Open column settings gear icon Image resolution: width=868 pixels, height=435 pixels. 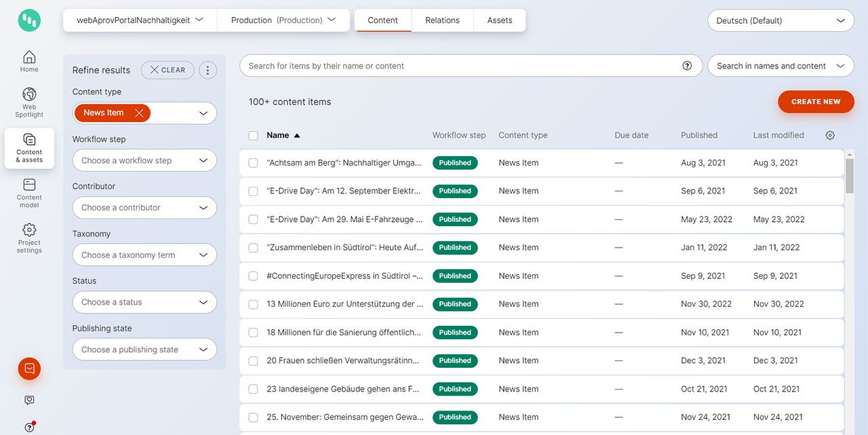(830, 135)
